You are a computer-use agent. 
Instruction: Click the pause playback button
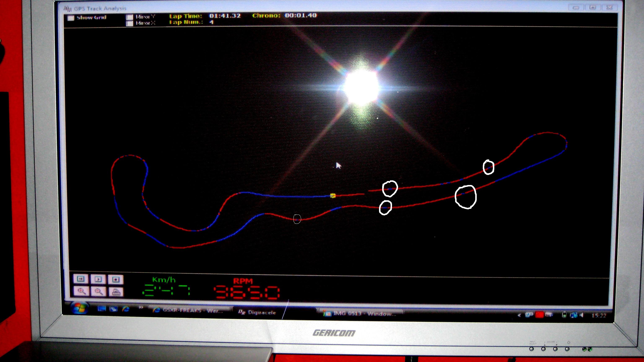80,279
